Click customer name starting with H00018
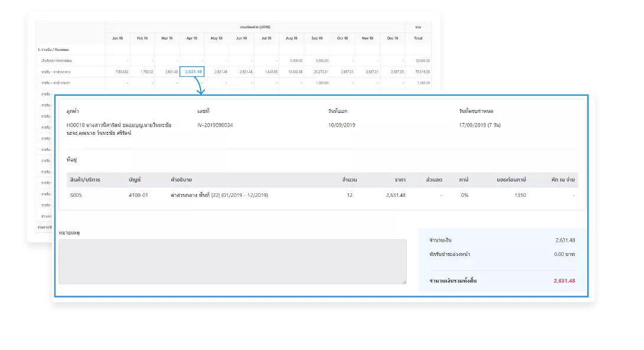Image resolution: width=644 pixels, height=350 pixels. point(119,129)
